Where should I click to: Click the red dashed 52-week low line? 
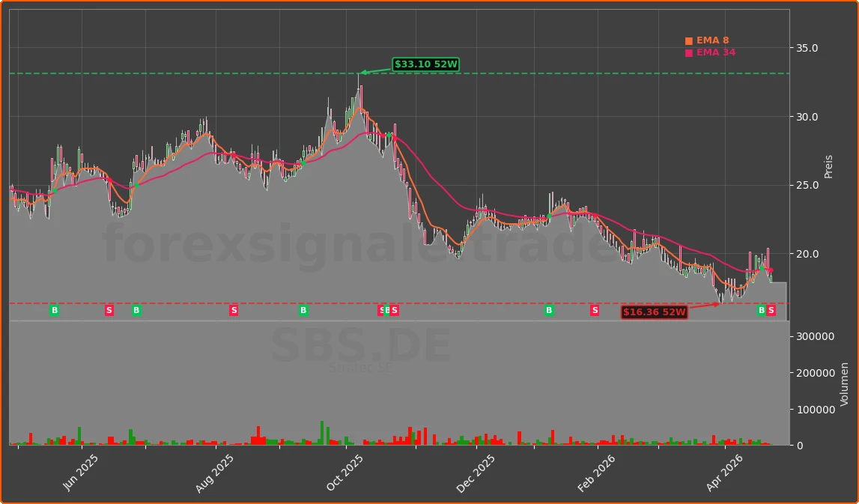(x=399, y=303)
